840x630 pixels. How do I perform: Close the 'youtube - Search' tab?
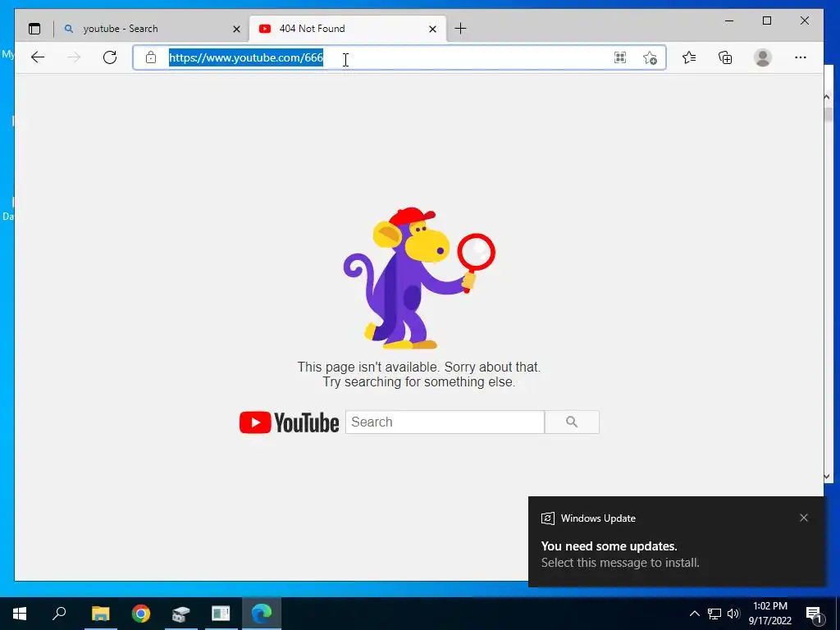click(236, 29)
